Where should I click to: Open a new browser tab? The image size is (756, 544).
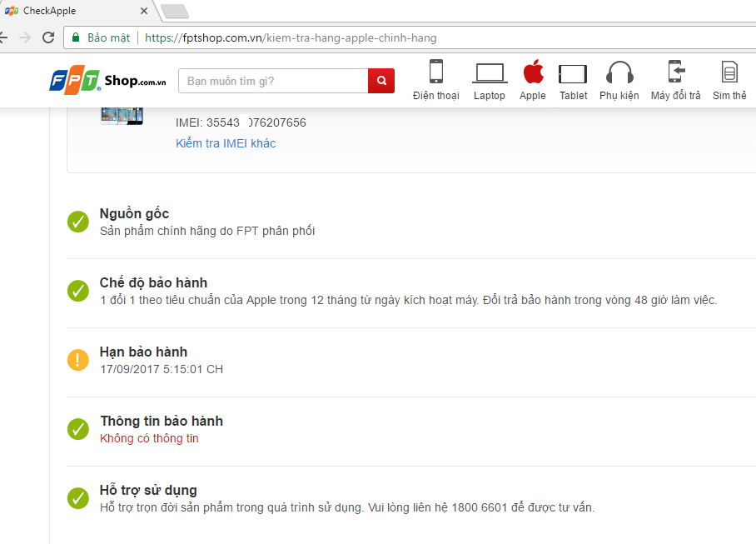point(175,11)
